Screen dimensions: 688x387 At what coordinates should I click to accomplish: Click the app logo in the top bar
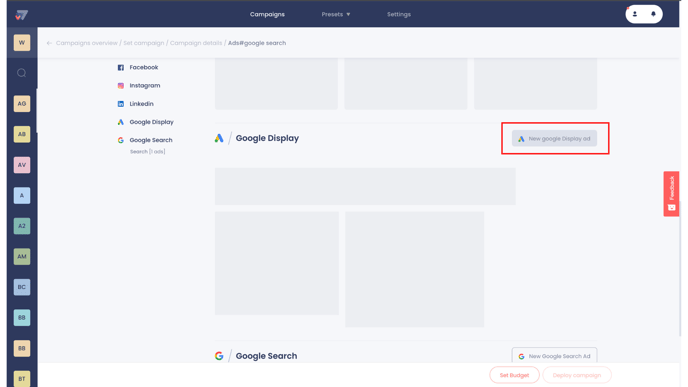(x=22, y=15)
